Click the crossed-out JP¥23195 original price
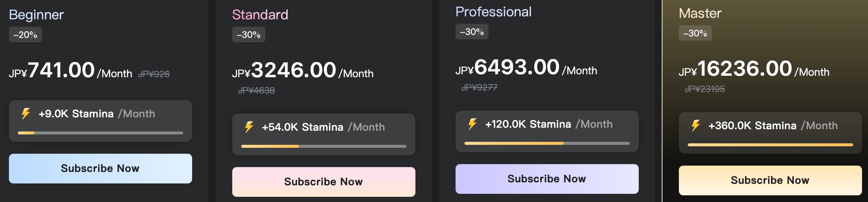 coord(705,89)
